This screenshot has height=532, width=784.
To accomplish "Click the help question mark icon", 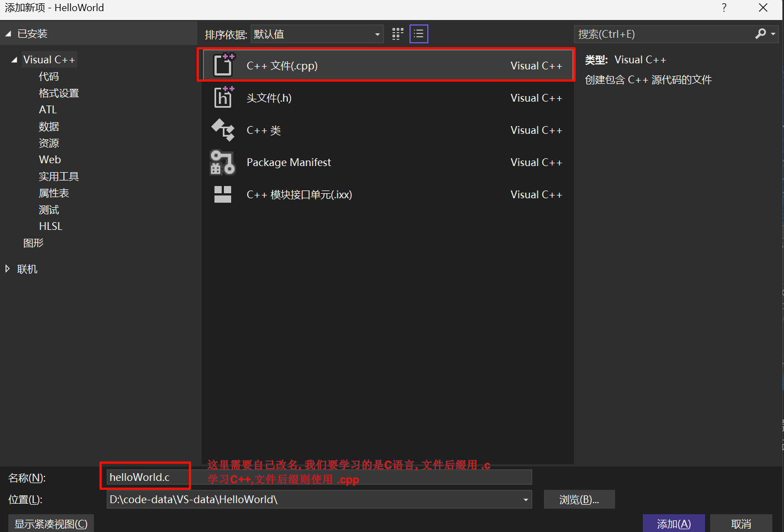I will (x=724, y=8).
